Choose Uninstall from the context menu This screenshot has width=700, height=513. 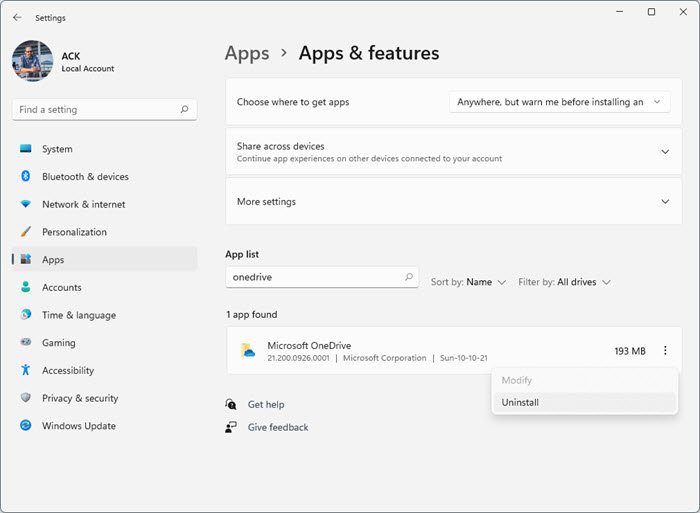coord(520,402)
